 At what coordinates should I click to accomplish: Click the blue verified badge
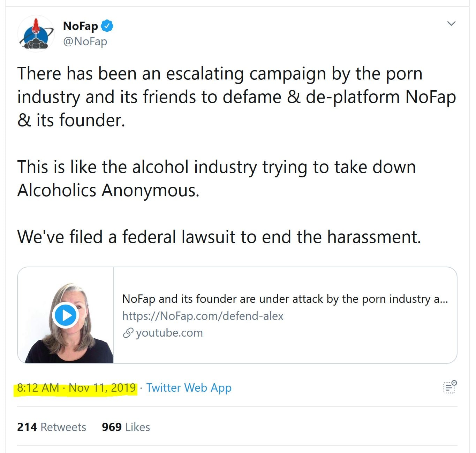[107, 26]
